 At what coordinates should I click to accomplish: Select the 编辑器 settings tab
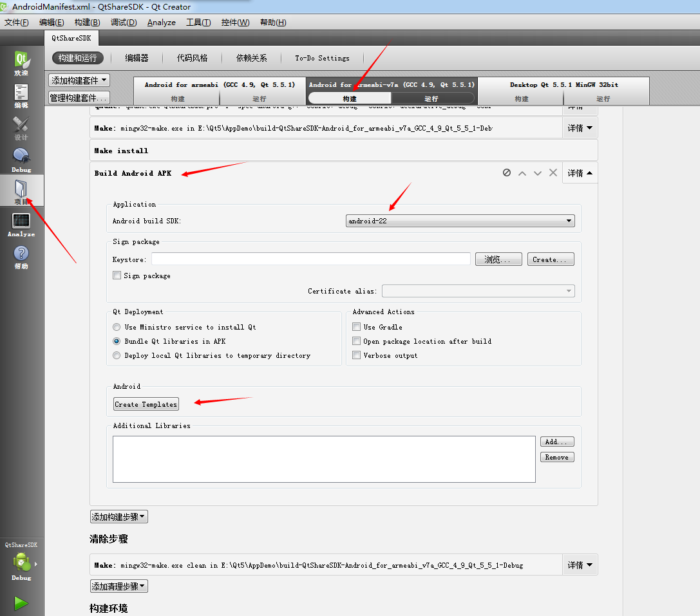pos(137,58)
